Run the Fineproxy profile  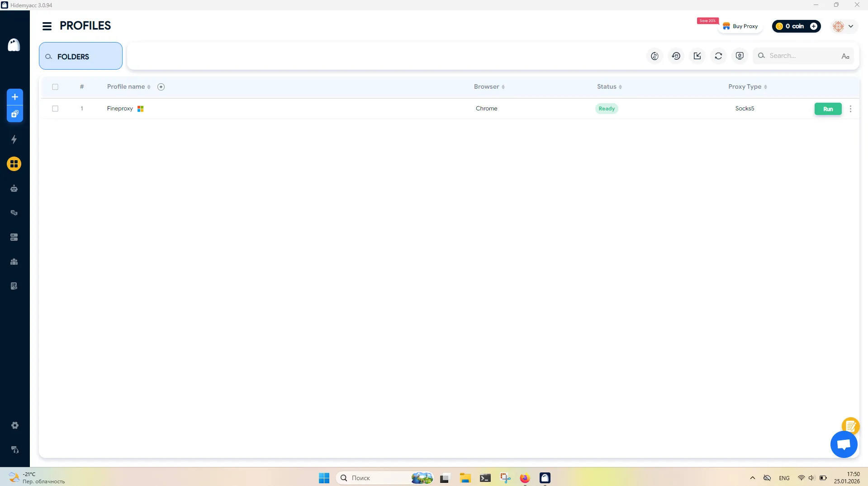(828, 109)
